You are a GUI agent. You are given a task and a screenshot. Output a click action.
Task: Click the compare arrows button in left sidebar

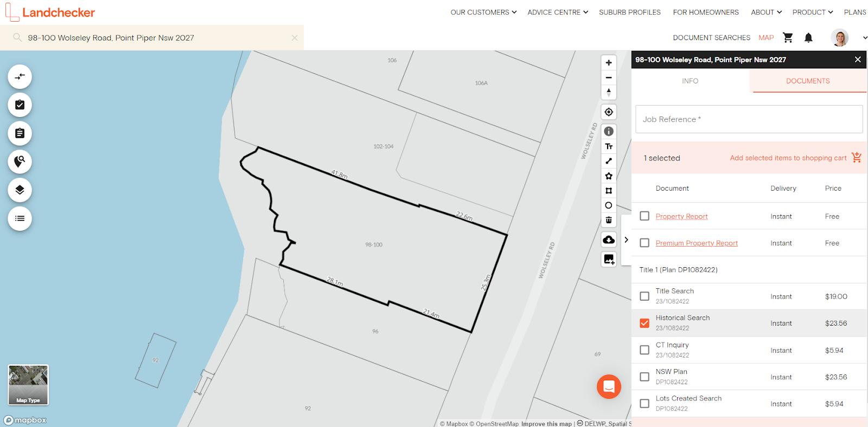click(x=20, y=77)
